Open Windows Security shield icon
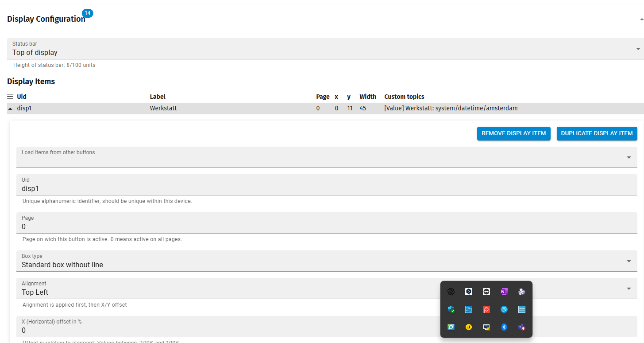Viewport: 644px width, 343px height. 451,309
